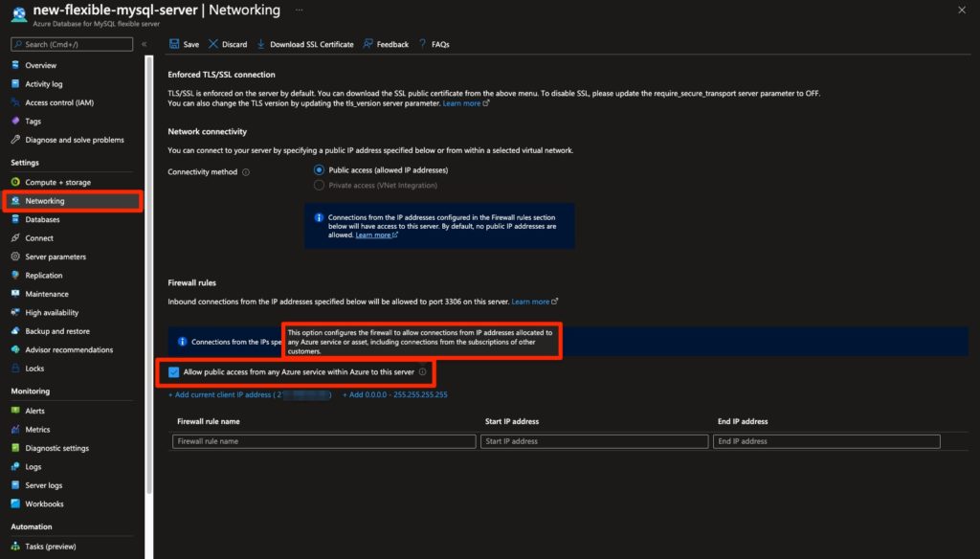Click the Metrics chart icon
Viewport: 980px width, 559px height.
coord(15,429)
